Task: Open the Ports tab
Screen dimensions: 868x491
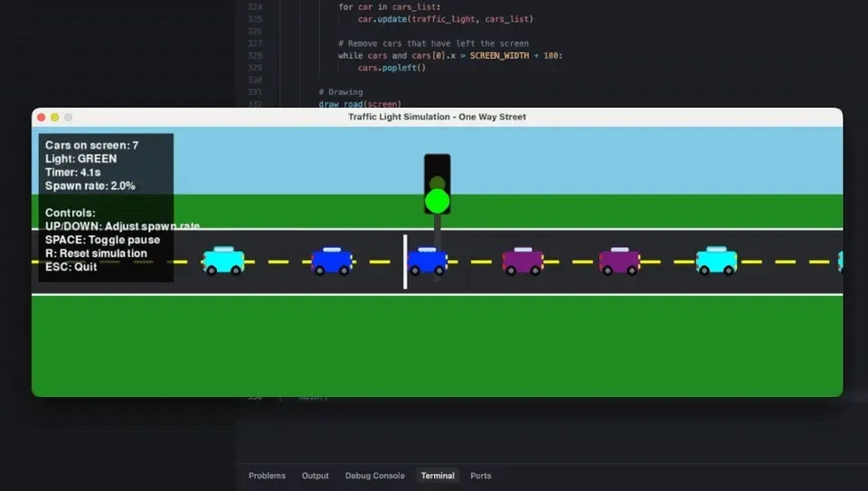Action: pyautogui.click(x=480, y=476)
